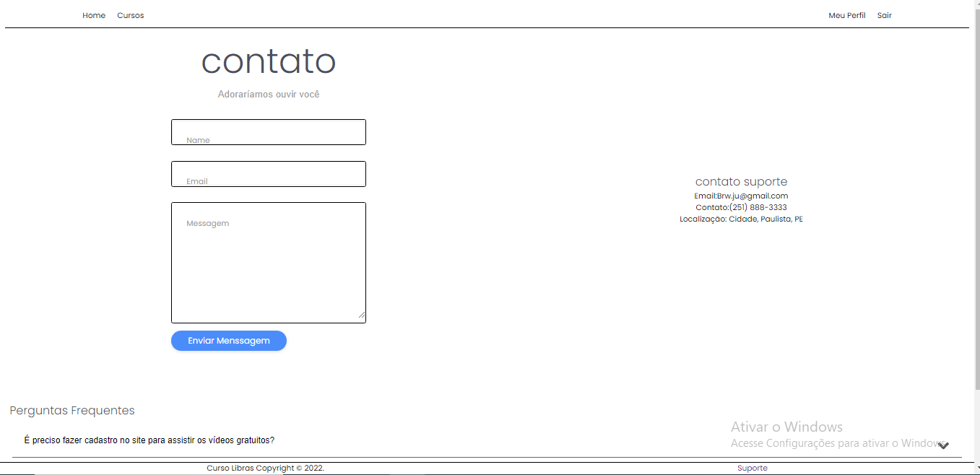Open the Suporte link in the footer

pos(753,468)
